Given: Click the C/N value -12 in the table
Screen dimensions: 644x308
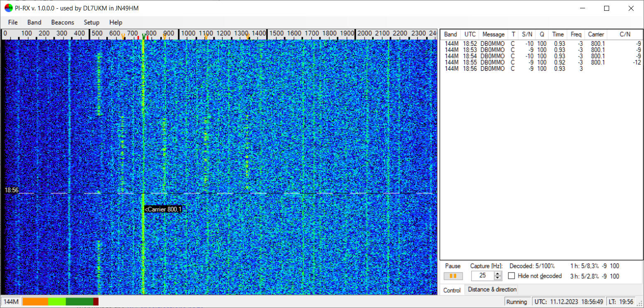Looking at the screenshot, I should click(637, 62).
